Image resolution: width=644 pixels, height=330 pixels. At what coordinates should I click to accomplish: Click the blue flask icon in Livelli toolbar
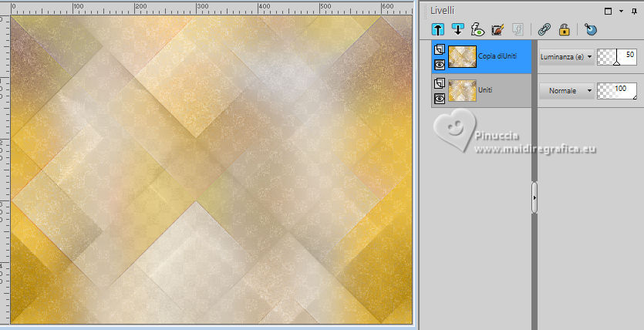(591, 29)
